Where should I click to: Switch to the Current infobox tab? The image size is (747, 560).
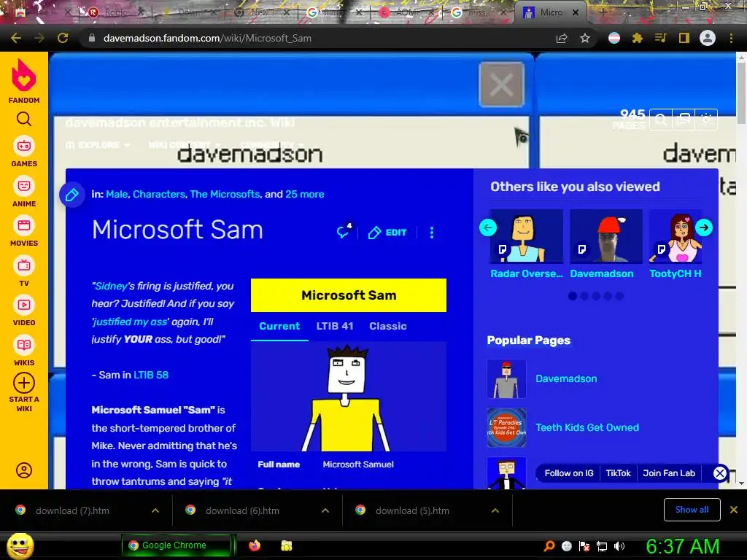(279, 326)
